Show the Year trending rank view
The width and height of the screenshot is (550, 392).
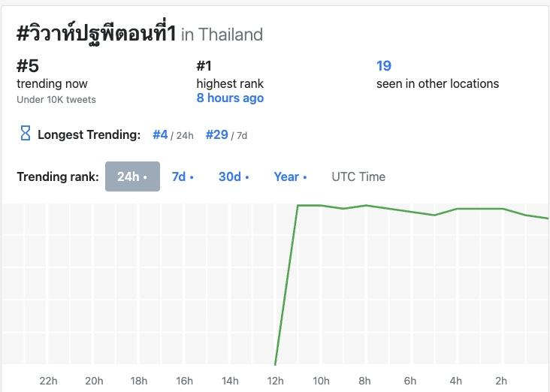[290, 176]
